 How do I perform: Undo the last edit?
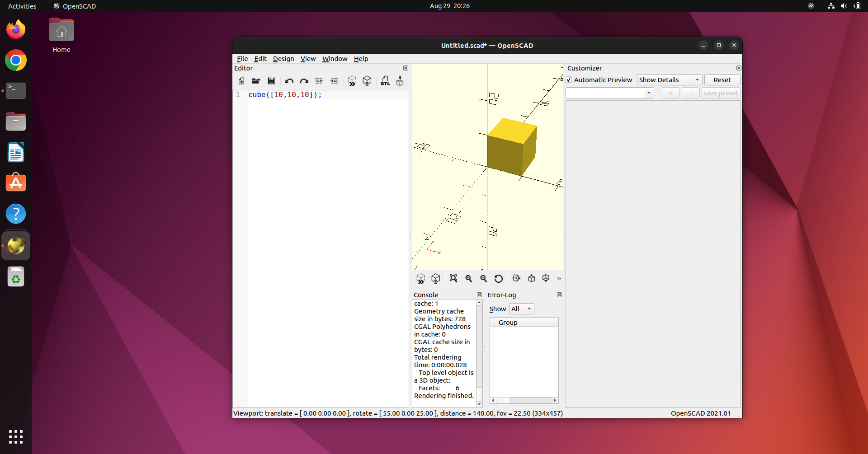click(x=289, y=81)
